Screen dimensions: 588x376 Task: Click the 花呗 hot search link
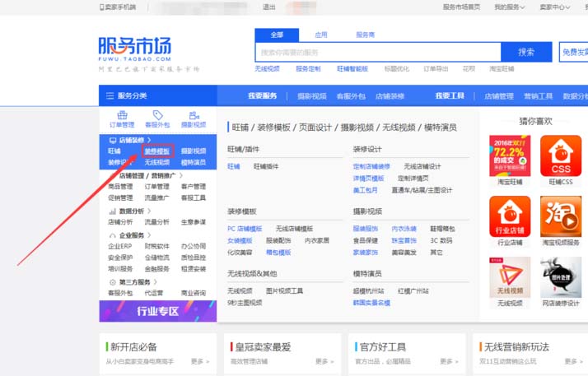(x=469, y=68)
